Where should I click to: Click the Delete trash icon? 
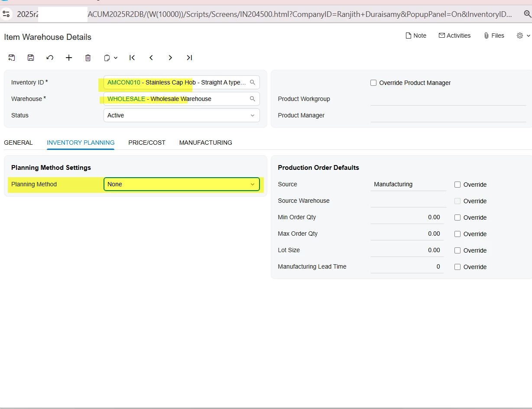pos(88,58)
